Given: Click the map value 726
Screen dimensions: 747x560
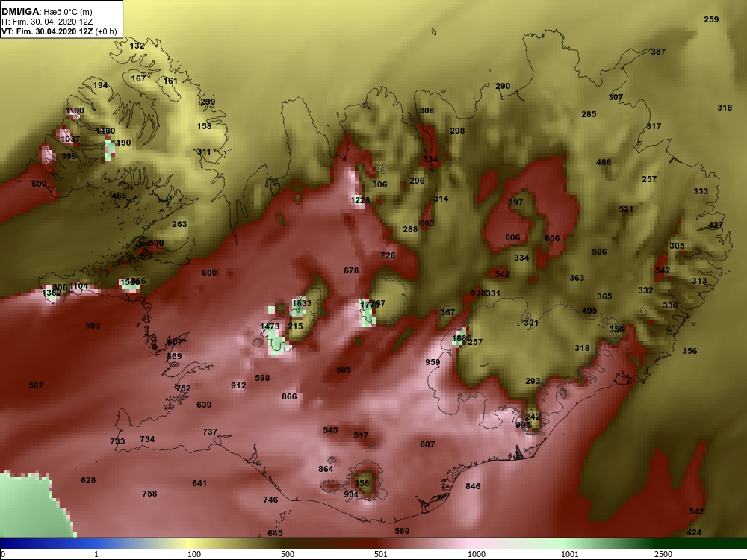Looking at the screenshot, I should tap(388, 255).
